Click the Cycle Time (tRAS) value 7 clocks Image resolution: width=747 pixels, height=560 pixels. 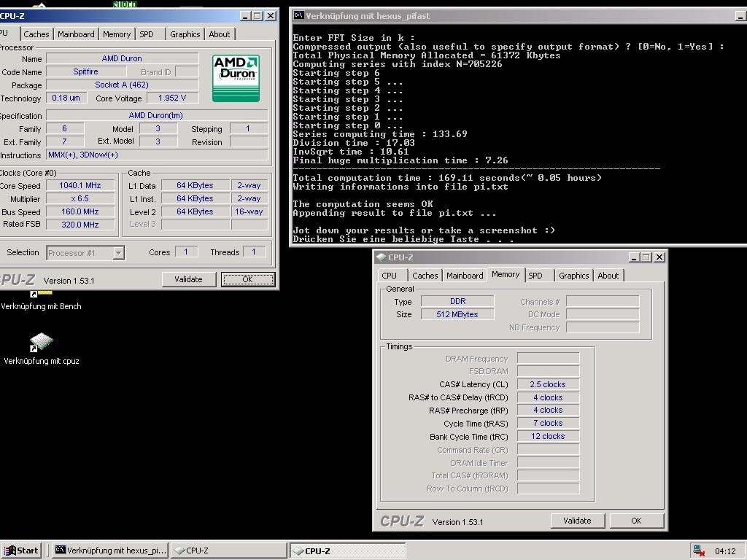click(548, 424)
